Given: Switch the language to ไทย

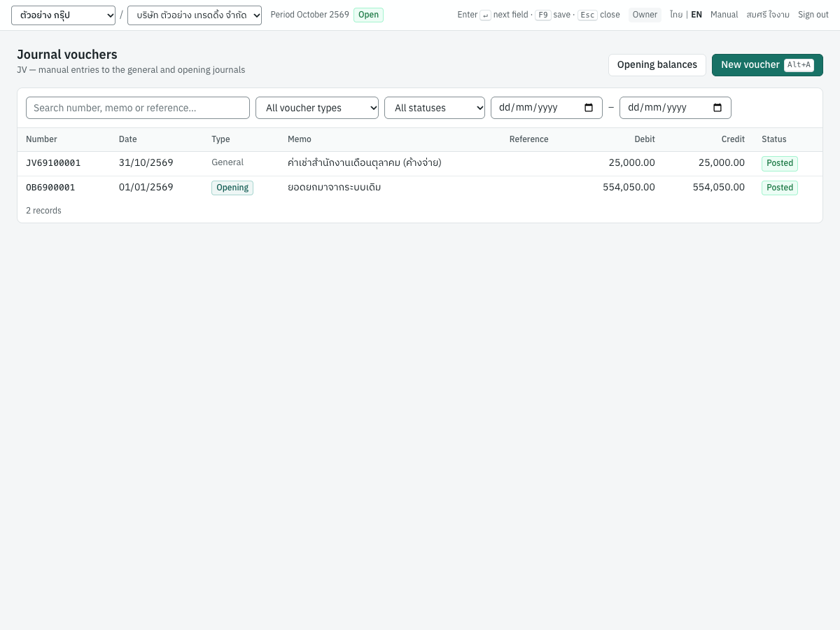Looking at the screenshot, I should (676, 15).
